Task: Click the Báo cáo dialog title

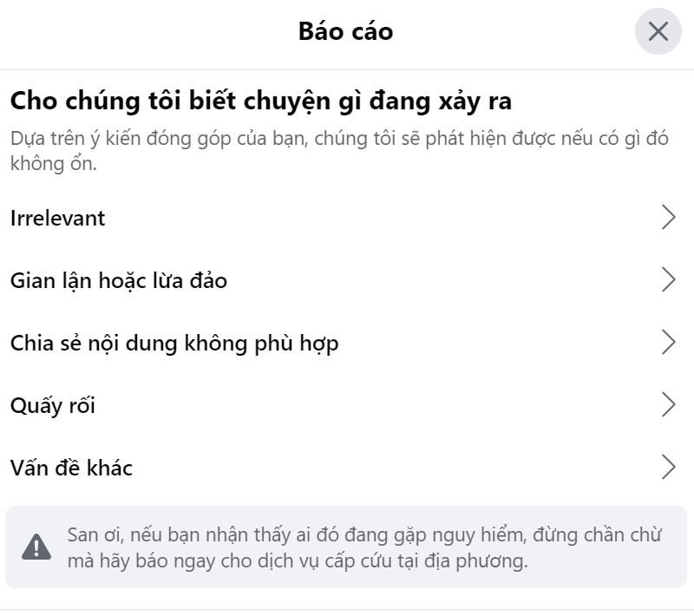Action: click(345, 32)
